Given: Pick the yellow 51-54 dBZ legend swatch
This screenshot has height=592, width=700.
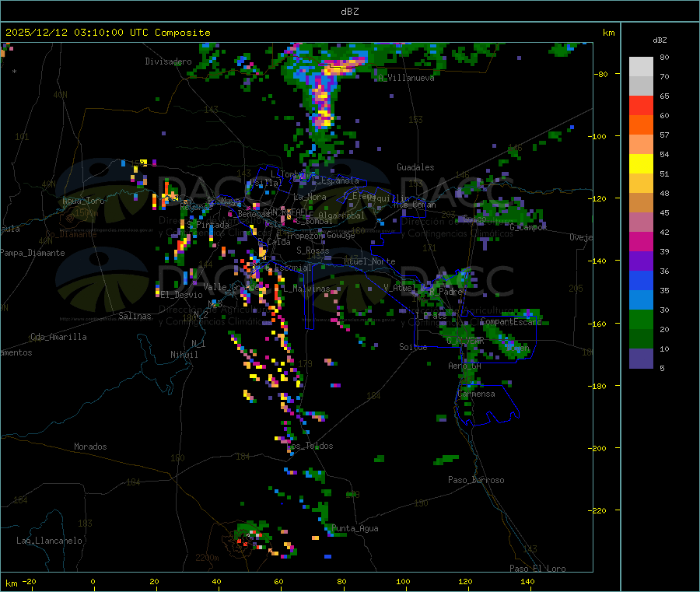Looking at the screenshot, I should click(641, 164).
